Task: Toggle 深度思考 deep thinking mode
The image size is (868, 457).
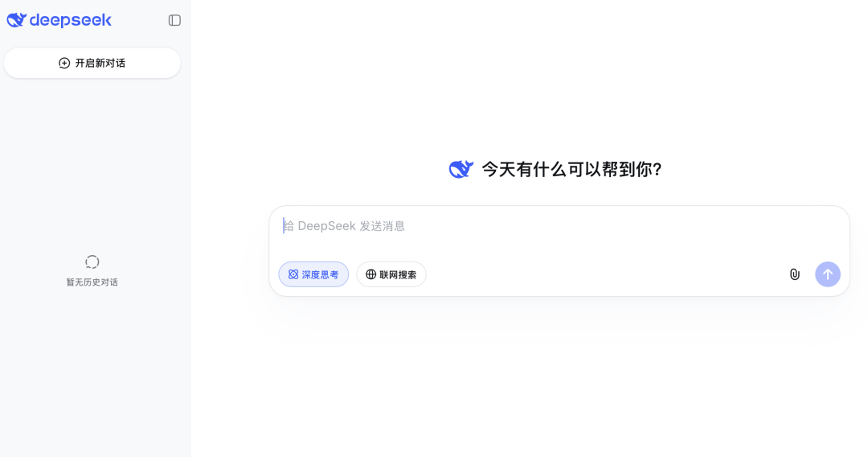Action: 313,274
